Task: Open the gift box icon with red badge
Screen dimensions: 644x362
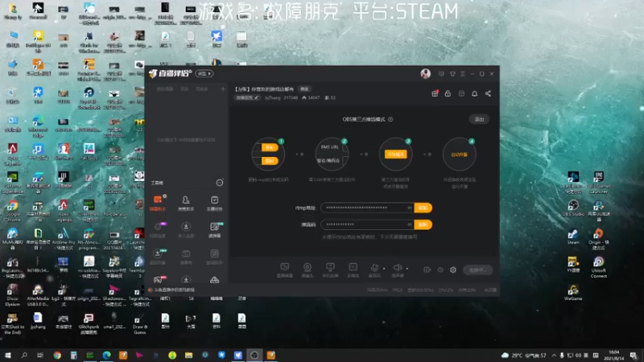Action: 435,93
